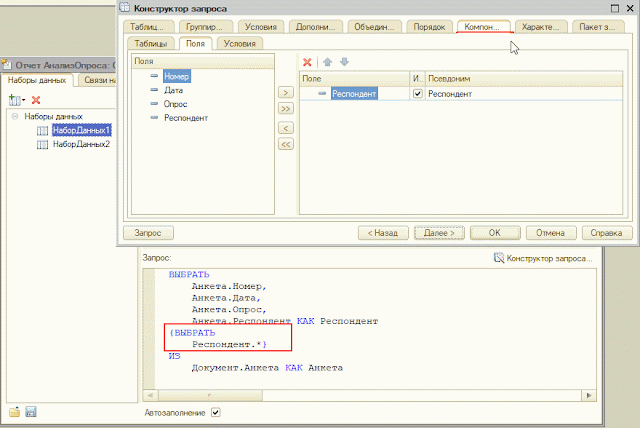Toggle the checkbox in the Респондент row

click(x=417, y=93)
